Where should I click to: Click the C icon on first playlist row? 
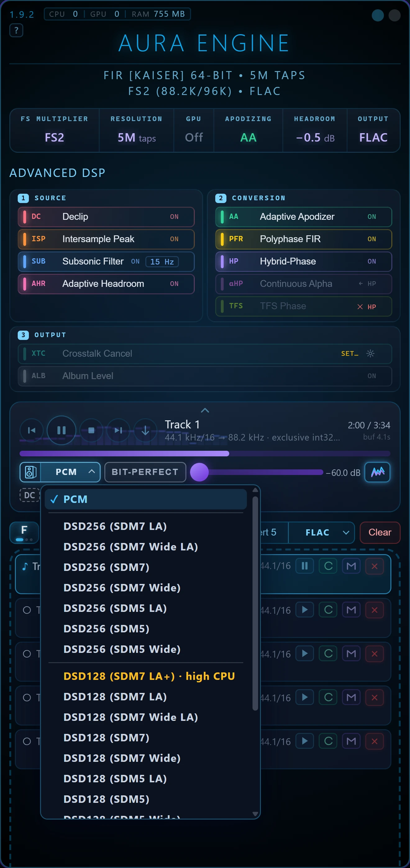tap(328, 566)
